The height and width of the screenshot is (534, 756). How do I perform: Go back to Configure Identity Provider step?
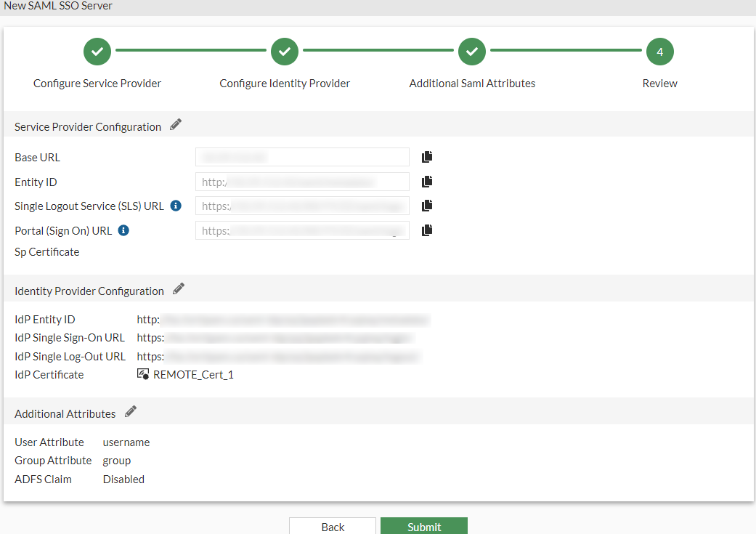click(284, 52)
